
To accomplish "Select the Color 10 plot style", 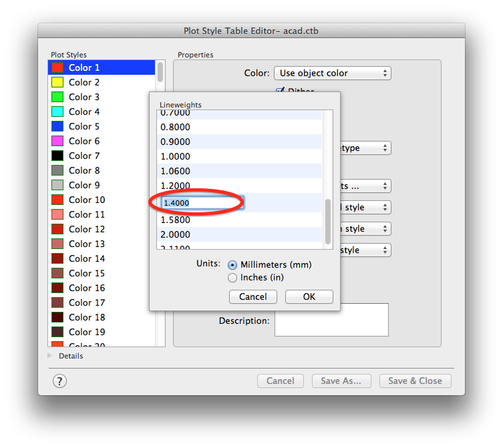I will coord(99,200).
